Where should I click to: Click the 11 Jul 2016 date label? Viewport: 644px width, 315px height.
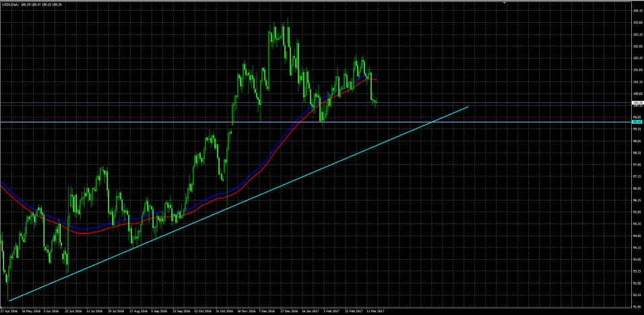(94, 312)
